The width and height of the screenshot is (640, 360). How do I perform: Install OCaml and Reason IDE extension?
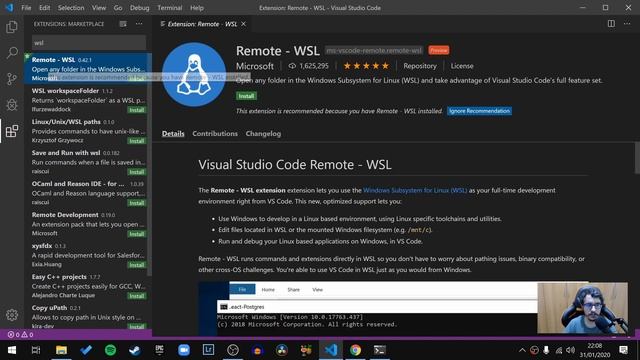pyautogui.click(x=137, y=203)
